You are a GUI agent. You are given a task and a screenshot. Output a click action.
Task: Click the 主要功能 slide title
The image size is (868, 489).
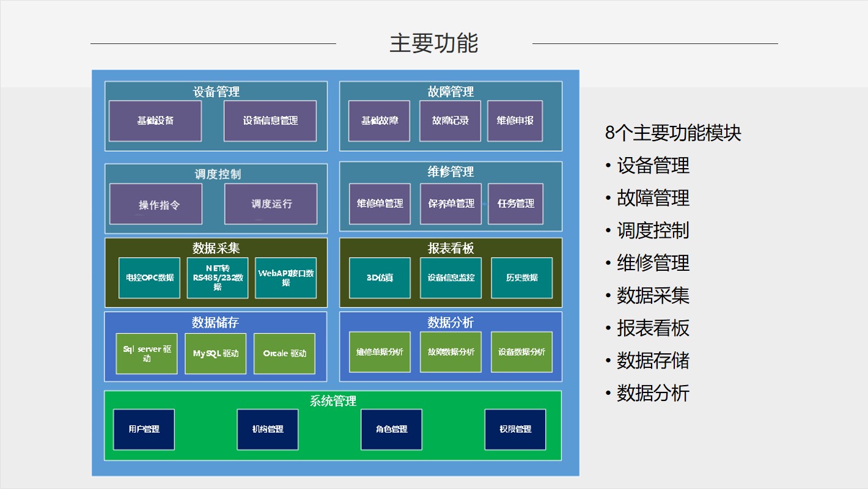433,43
